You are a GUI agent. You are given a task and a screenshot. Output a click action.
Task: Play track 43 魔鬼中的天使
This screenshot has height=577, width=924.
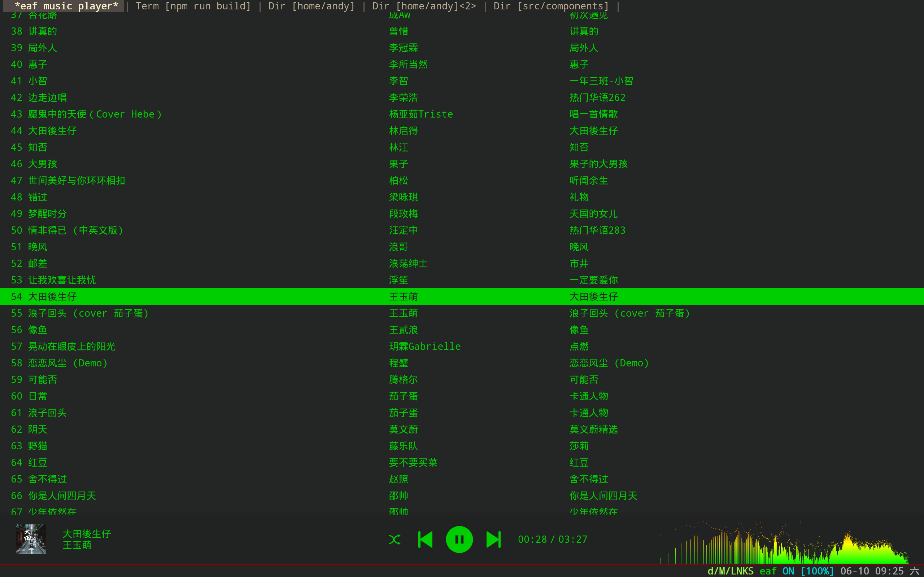coord(95,114)
